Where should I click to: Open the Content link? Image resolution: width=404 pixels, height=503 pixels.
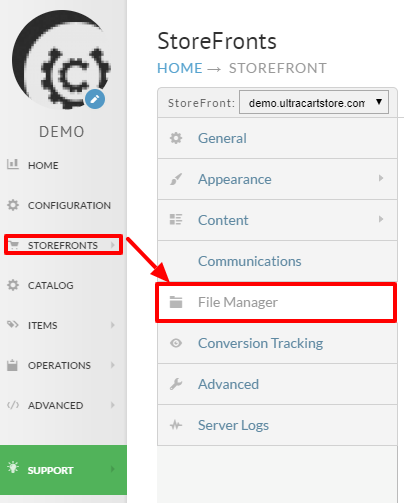click(223, 220)
